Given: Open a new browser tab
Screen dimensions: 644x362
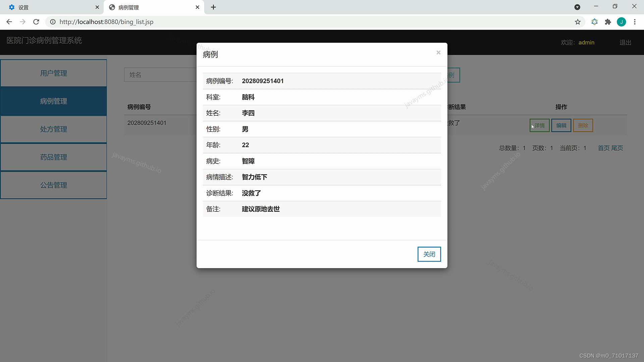Looking at the screenshot, I should [x=213, y=7].
